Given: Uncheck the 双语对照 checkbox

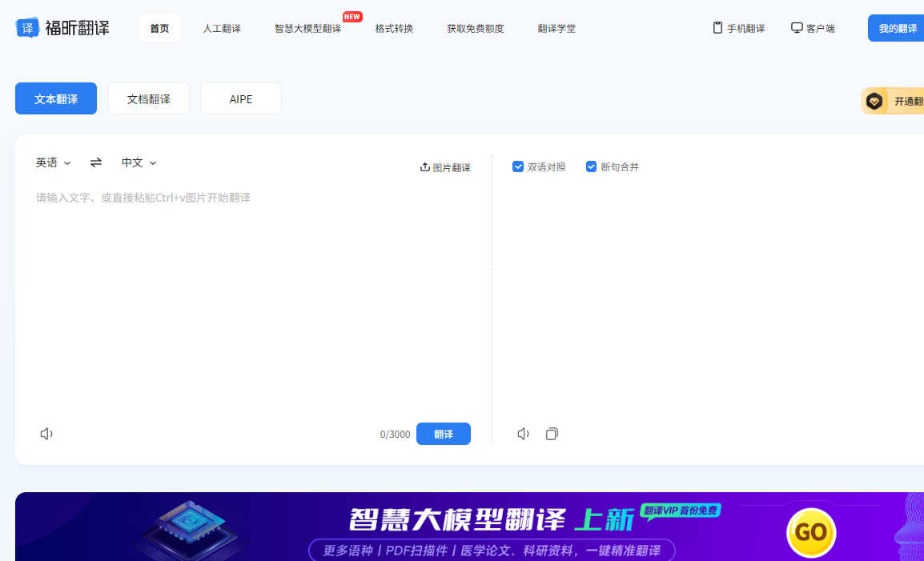Looking at the screenshot, I should click(x=518, y=166).
